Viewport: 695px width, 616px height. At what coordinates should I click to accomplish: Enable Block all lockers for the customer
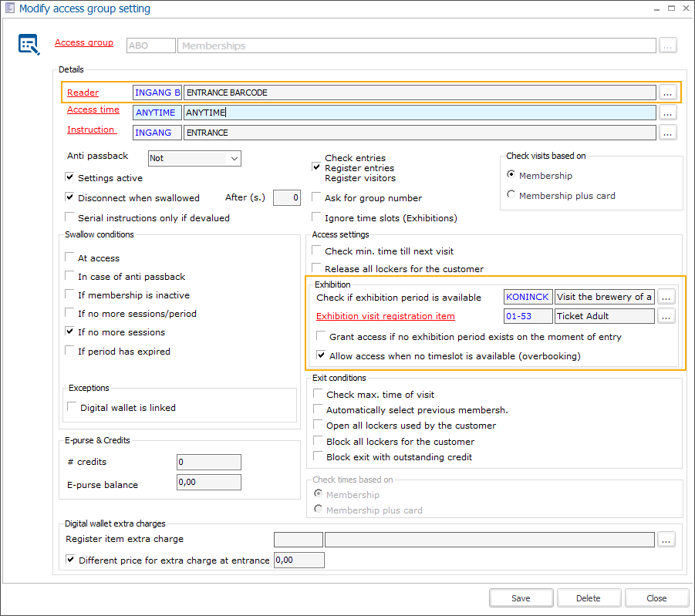tap(318, 441)
